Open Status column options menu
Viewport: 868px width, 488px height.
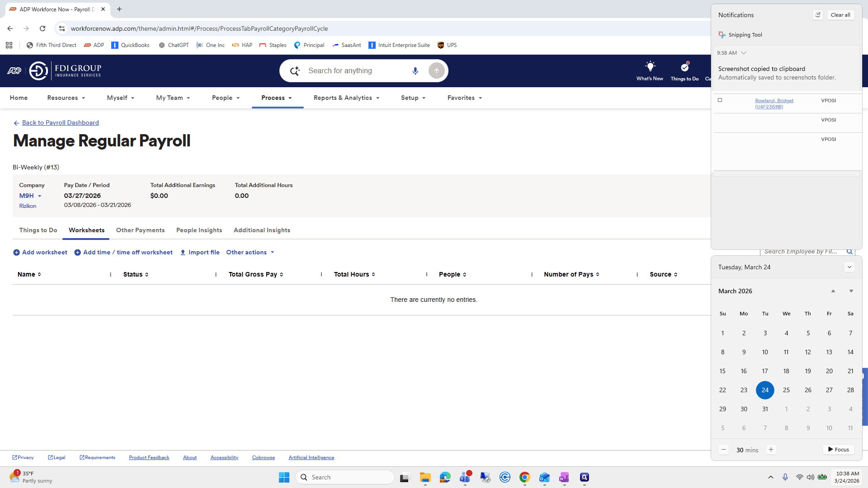pos(216,275)
